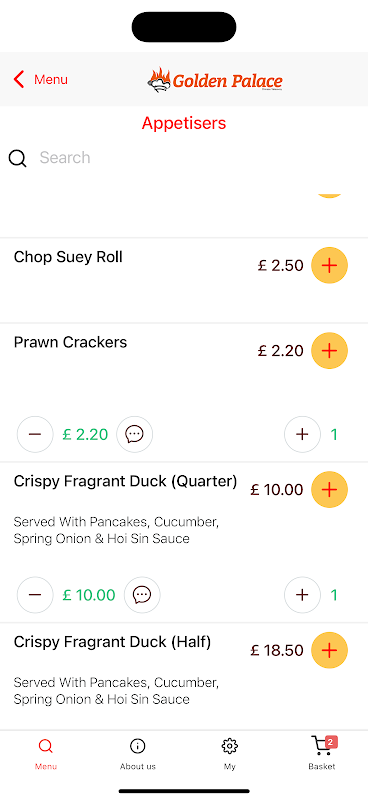
Task: Add Prawn Crackers using yellow plus button
Action: 329,351
